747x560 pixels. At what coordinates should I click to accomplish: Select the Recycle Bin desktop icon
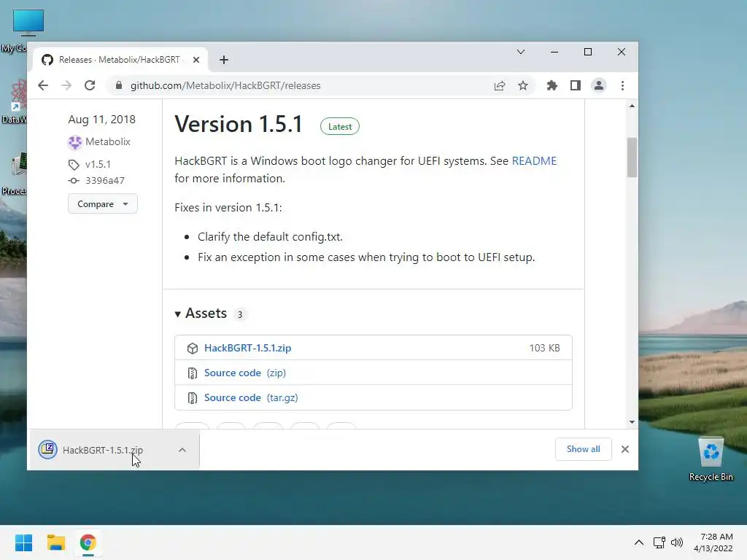[x=711, y=459]
